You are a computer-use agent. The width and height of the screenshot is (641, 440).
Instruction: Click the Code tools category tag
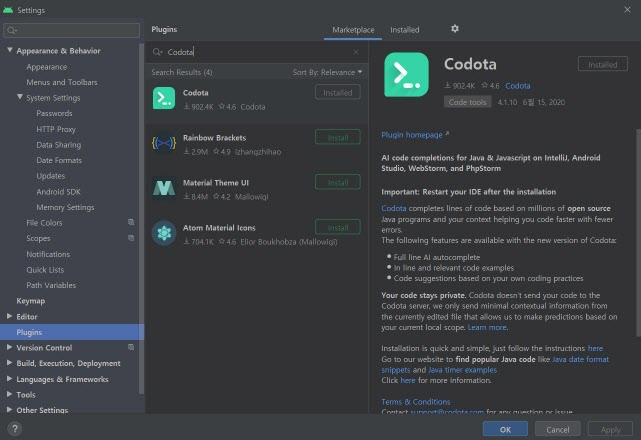pos(467,102)
